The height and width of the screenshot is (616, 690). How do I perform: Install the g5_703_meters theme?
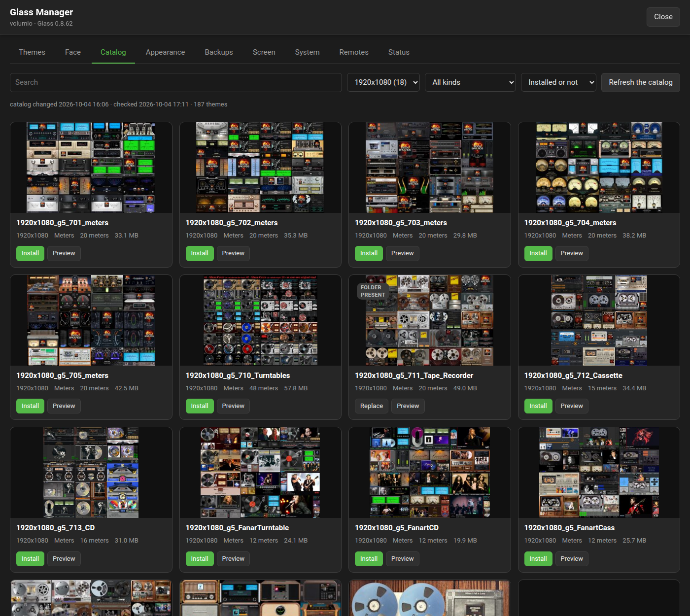[369, 253]
